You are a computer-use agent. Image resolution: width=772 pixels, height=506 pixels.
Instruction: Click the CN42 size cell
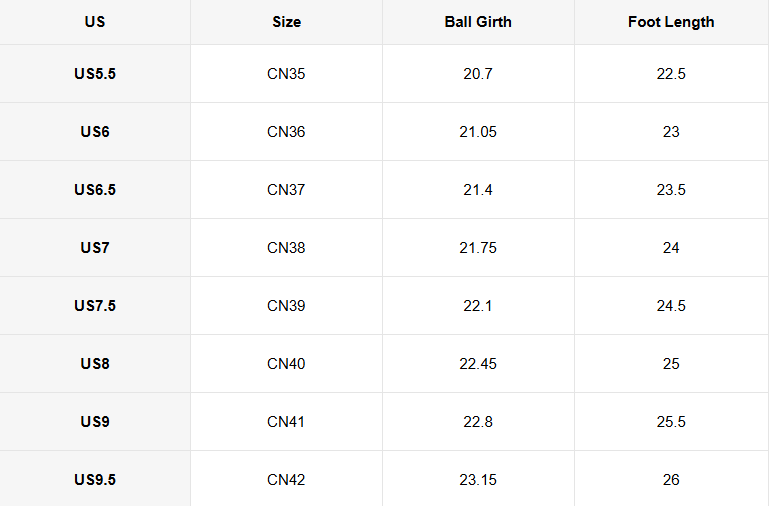[x=286, y=480]
